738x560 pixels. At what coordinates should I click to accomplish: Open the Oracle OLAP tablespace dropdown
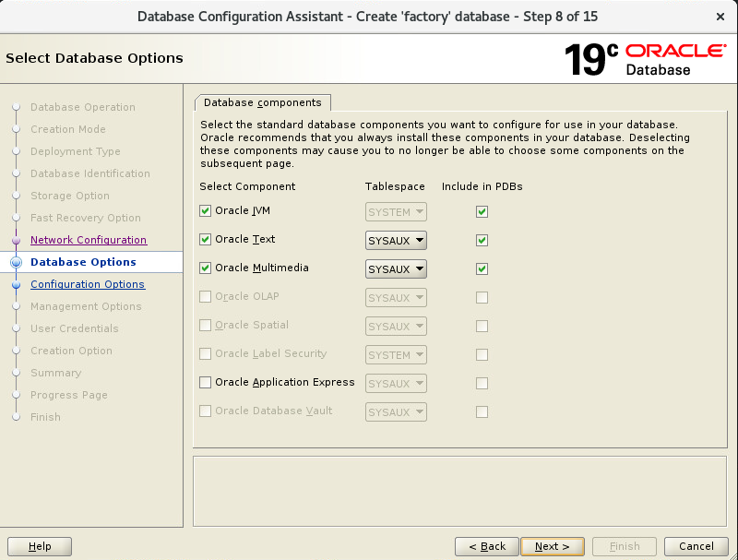tap(396, 297)
